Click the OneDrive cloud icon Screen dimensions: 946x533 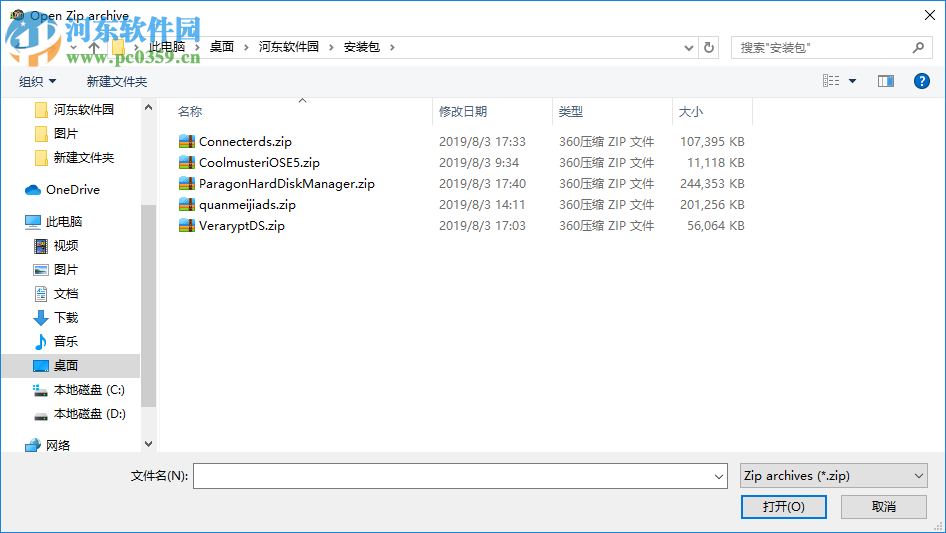point(33,190)
